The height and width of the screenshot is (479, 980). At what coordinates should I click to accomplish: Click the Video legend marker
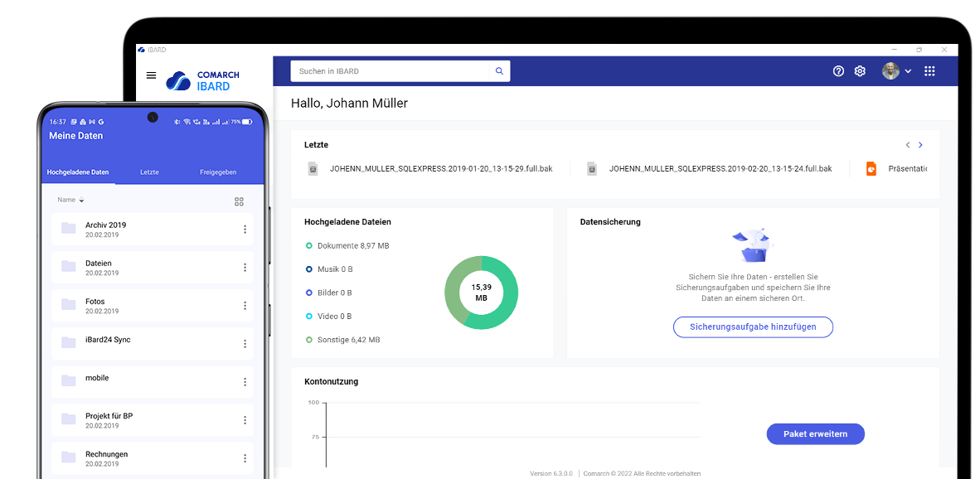(308, 317)
